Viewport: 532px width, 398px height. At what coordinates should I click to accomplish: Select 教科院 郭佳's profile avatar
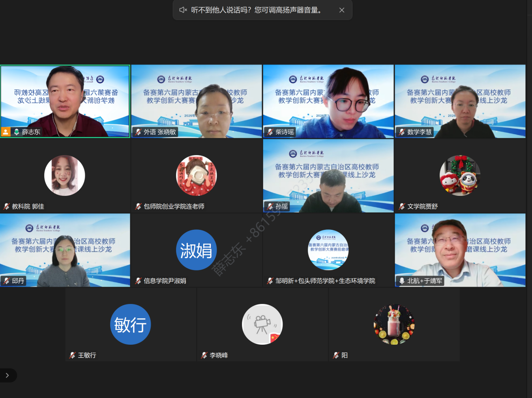(65, 176)
